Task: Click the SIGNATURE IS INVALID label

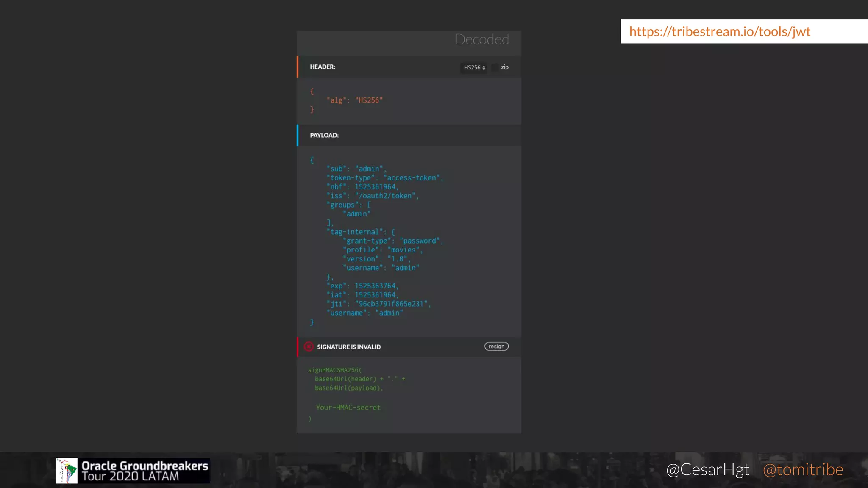Action: point(348,347)
